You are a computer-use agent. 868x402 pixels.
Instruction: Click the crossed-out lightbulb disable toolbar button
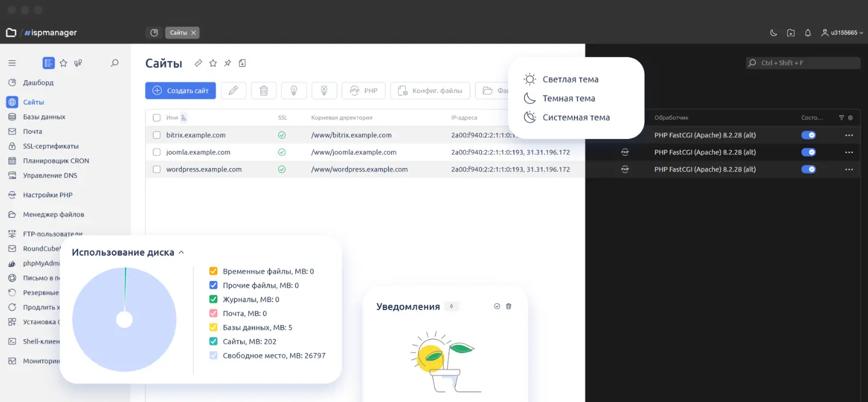click(x=324, y=91)
